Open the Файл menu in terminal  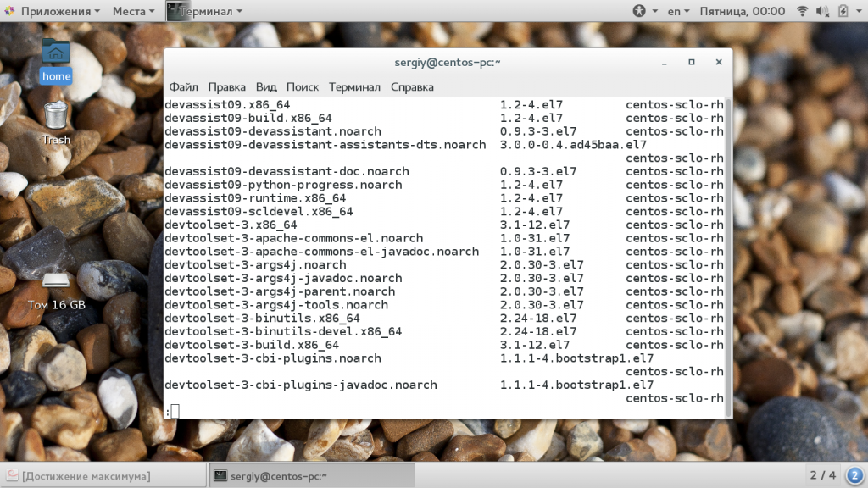(183, 86)
